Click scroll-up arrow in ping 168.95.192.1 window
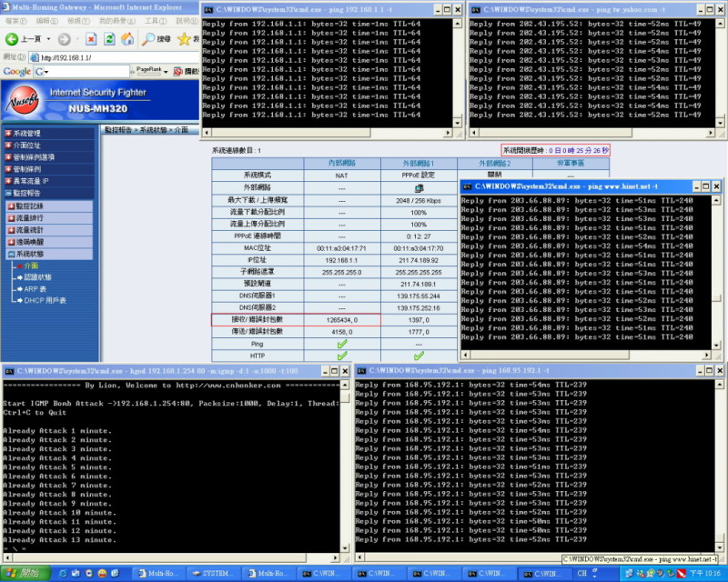728x582 pixels. [x=719, y=385]
